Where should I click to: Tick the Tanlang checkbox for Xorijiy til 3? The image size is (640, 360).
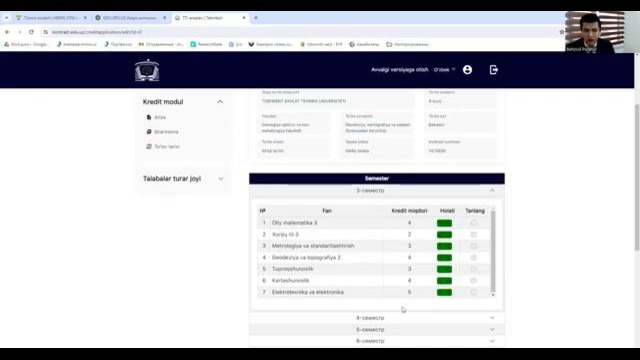pos(473,235)
